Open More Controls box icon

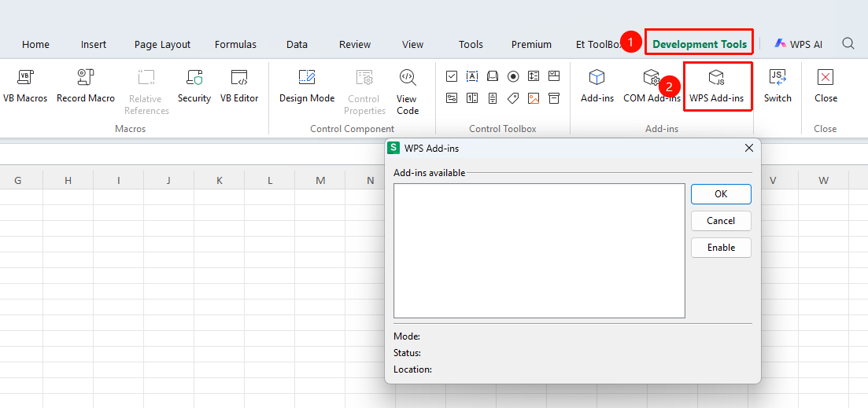pyautogui.click(x=554, y=98)
